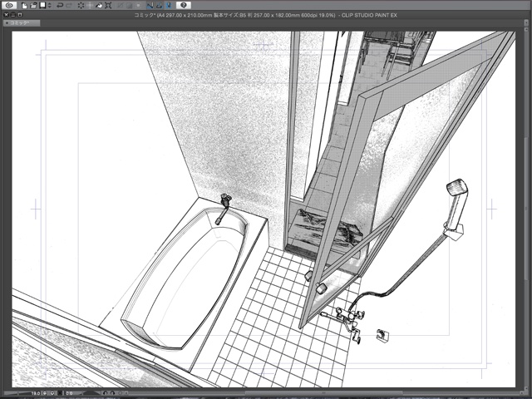This screenshot has width=532, height=399.
Task: Click the rotation angle value field
Action: click(70, 393)
